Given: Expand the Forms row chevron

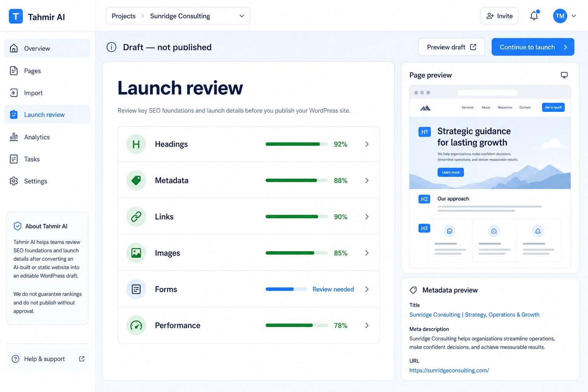Looking at the screenshot, I should point(367,289).
